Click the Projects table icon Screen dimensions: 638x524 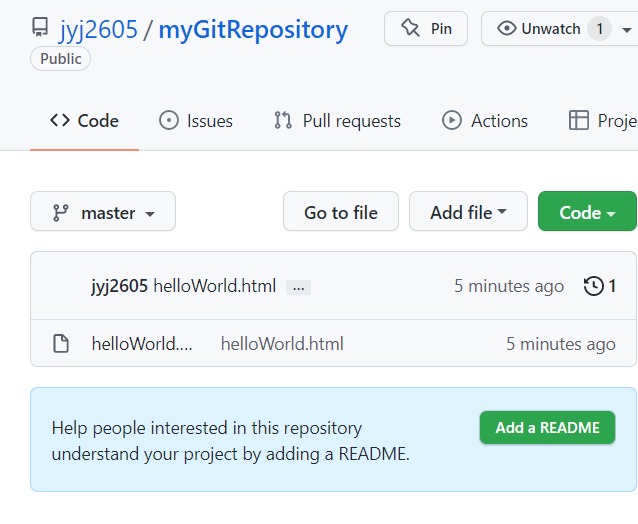pos(579,120)
